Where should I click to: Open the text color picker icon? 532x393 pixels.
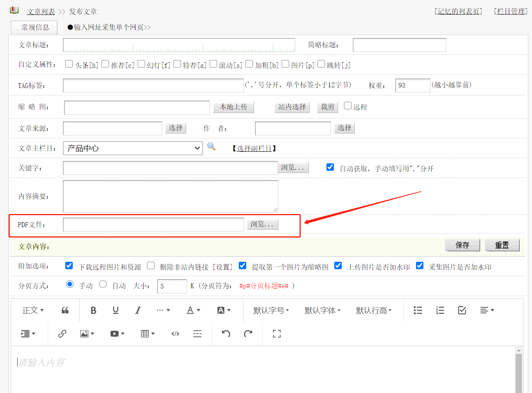click(193, 310)
